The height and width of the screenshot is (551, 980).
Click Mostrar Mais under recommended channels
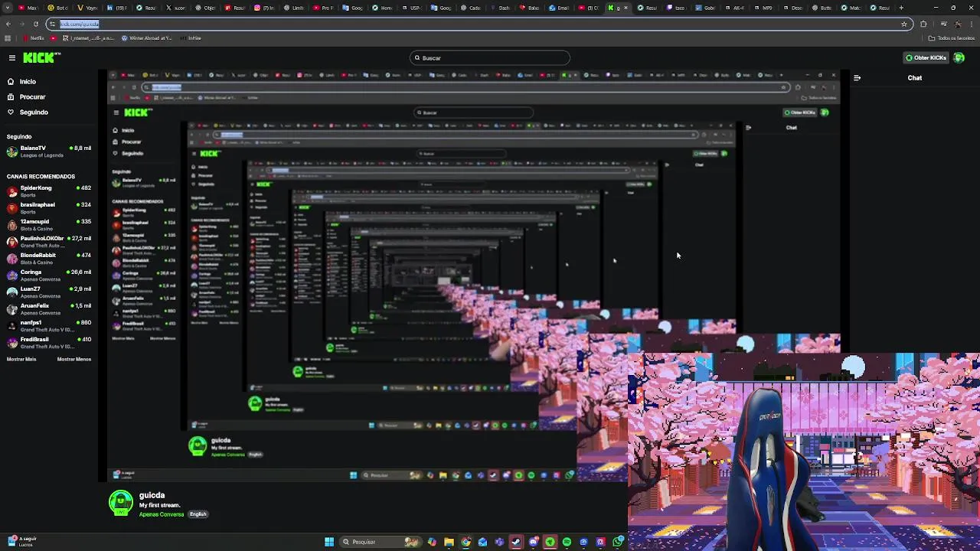(x=21, y=359)
